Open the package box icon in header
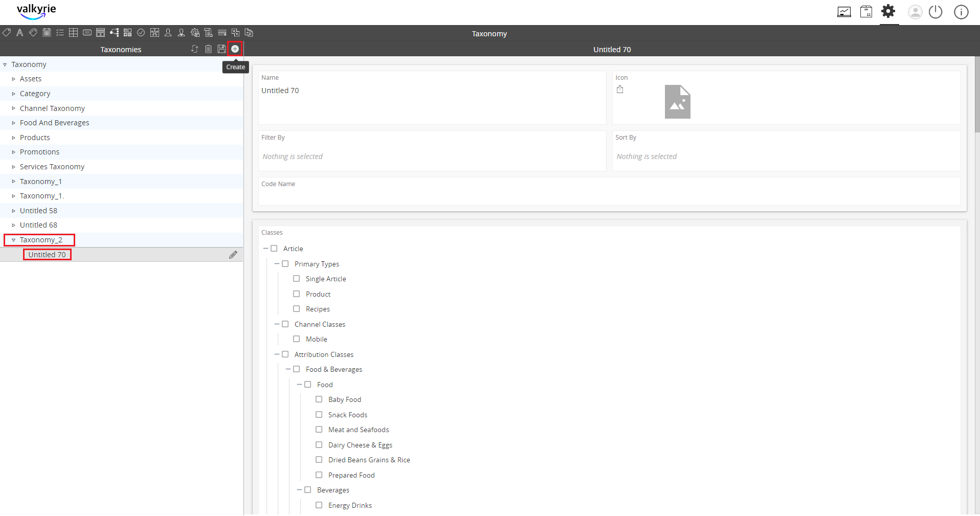 click(x=866, y=12)
